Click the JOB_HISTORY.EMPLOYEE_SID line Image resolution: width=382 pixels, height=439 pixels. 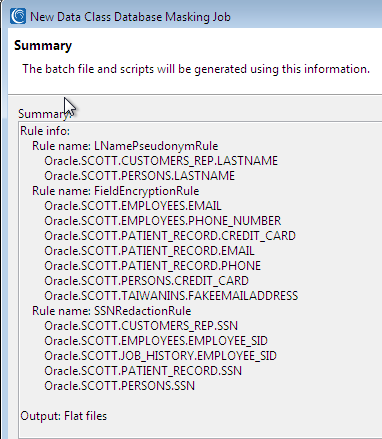[160, 356]
